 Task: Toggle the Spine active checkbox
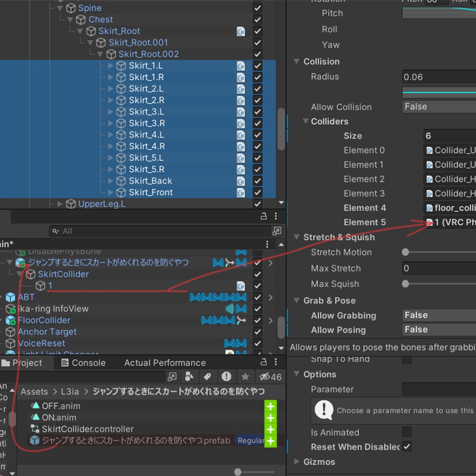[258, 8]
